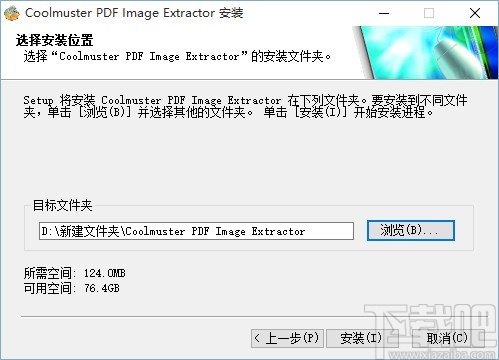This screenshot has height=360, width=499.
Task: Click the Setup instruction paragraph text
Action: [x=245, y=106]
